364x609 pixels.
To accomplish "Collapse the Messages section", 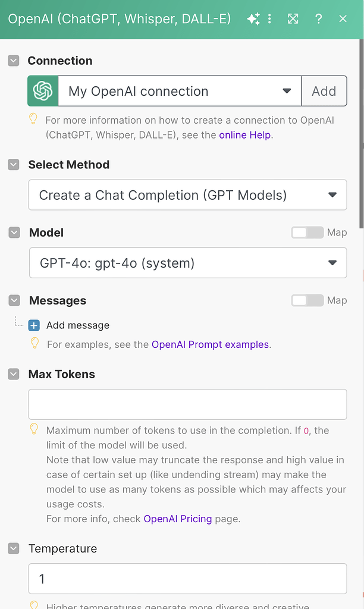I will [x=13, y=300].
